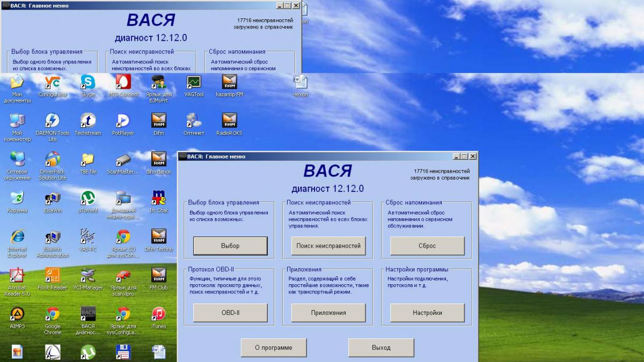Screen dimensions: 644x362
Task: Select the Irc Chat desktop icon
Action: coord(159,201)
